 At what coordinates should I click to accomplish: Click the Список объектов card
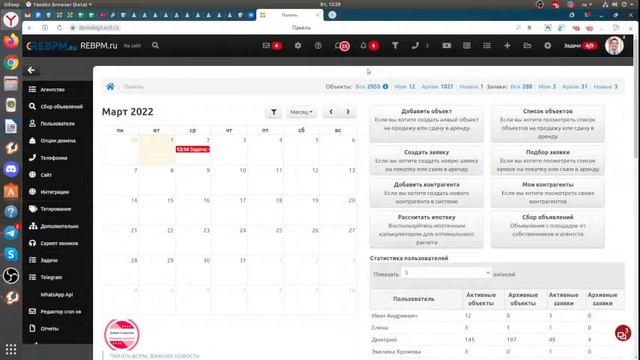(x=547, y=124)
